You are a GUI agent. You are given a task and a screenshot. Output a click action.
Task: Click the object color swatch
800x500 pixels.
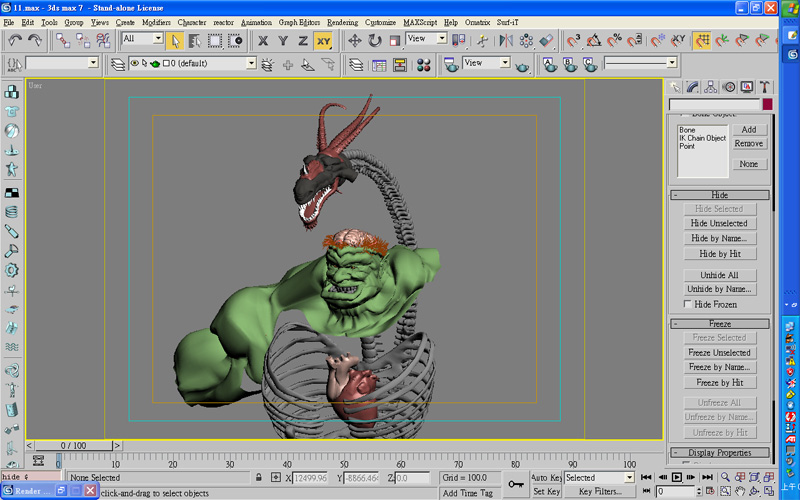(767, 105)
